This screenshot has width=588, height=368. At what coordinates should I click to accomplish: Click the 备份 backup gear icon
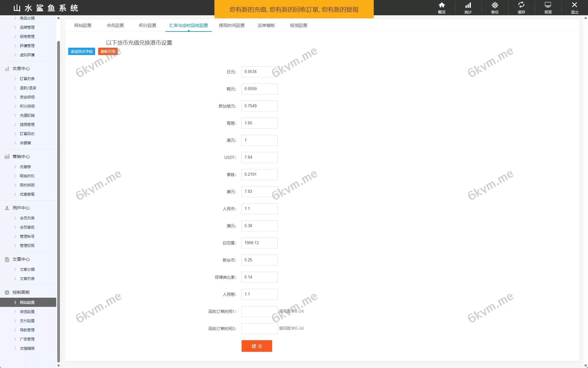[495, 5]
